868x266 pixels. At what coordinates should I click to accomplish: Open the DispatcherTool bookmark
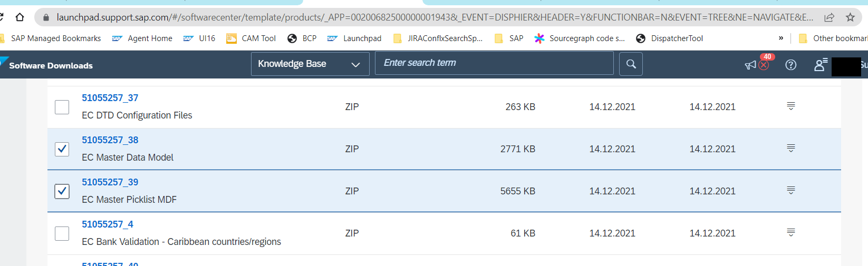(x=670, y=38)
